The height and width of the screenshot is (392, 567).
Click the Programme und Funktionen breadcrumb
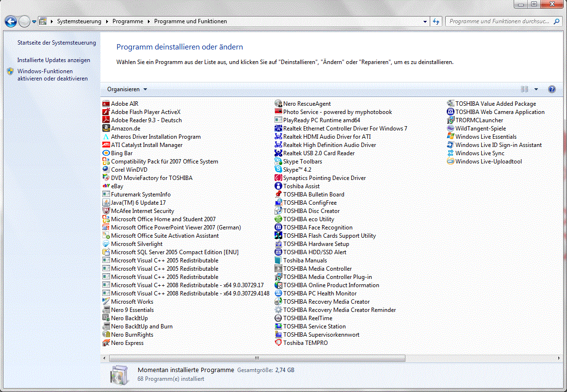pyautogui.click(x=191, y=22)
